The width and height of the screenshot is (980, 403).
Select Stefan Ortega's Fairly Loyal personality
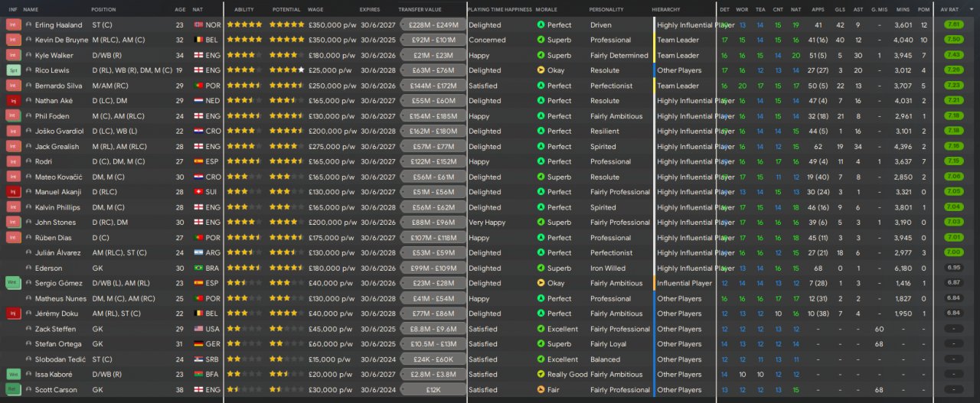(x=608, y=344)
